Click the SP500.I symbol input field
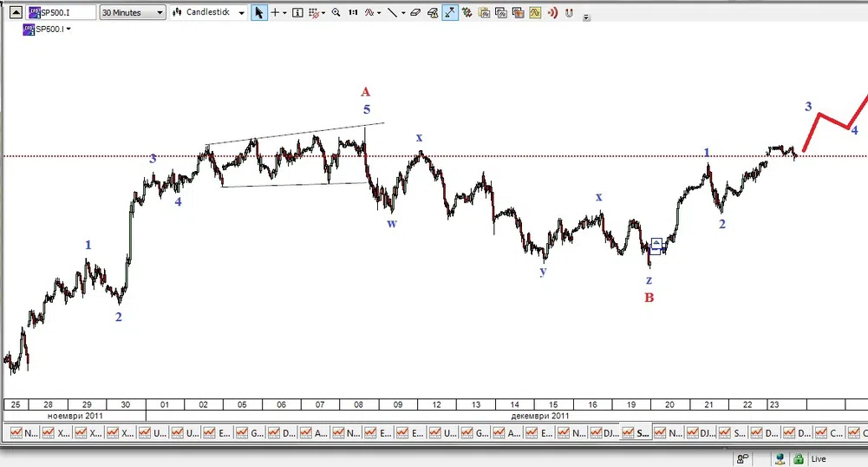The image size is (868, 467). (59, 13)
